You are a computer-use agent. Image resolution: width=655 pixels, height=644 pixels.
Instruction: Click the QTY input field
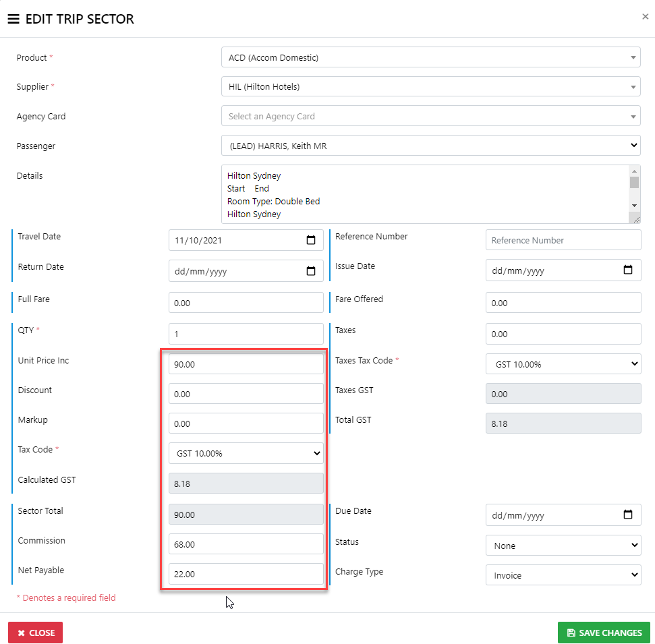[x=246, y=334]
